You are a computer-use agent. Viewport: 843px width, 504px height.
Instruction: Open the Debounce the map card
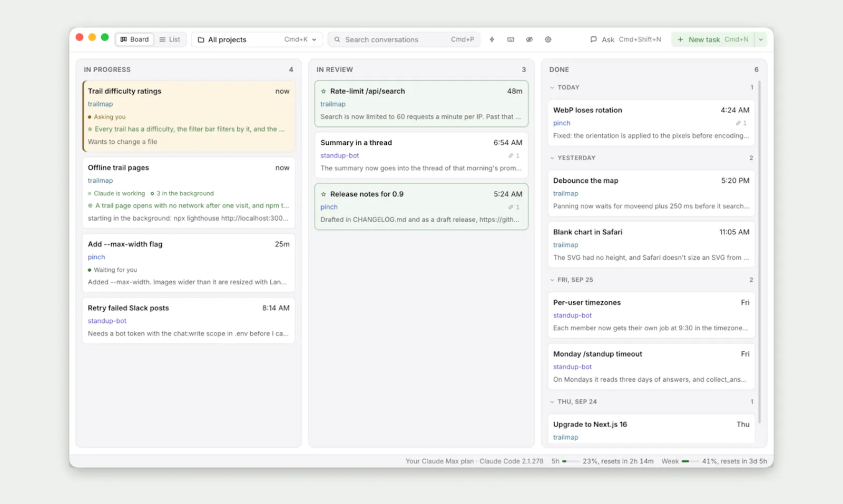[651, 193]
